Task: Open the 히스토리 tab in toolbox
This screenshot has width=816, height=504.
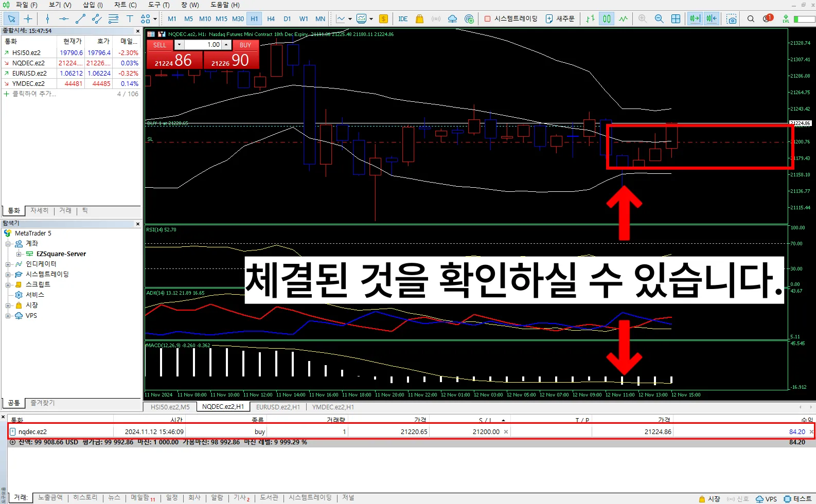Action: (85, 497)
